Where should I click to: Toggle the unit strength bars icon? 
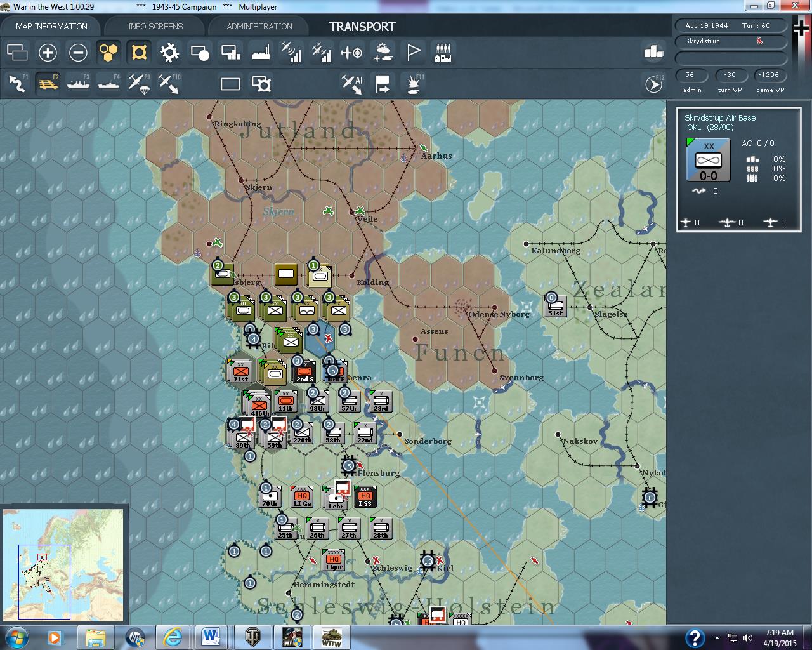point(230,52)
